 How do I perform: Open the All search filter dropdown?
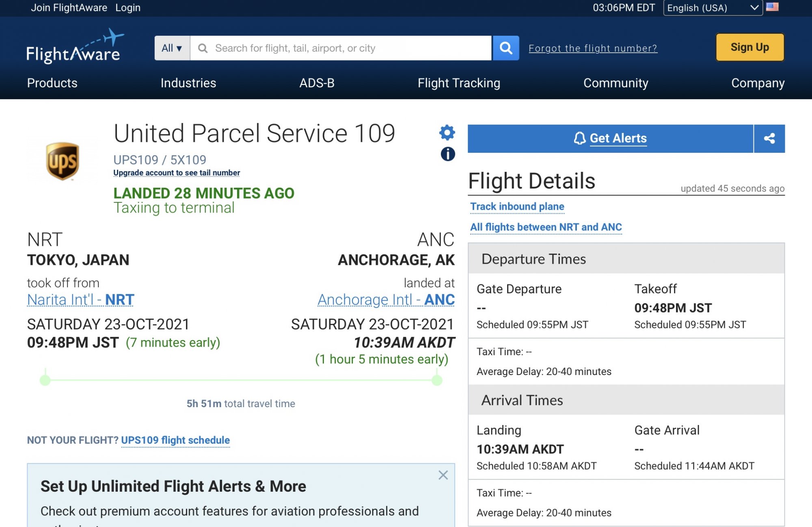click(x=172, y=48)
